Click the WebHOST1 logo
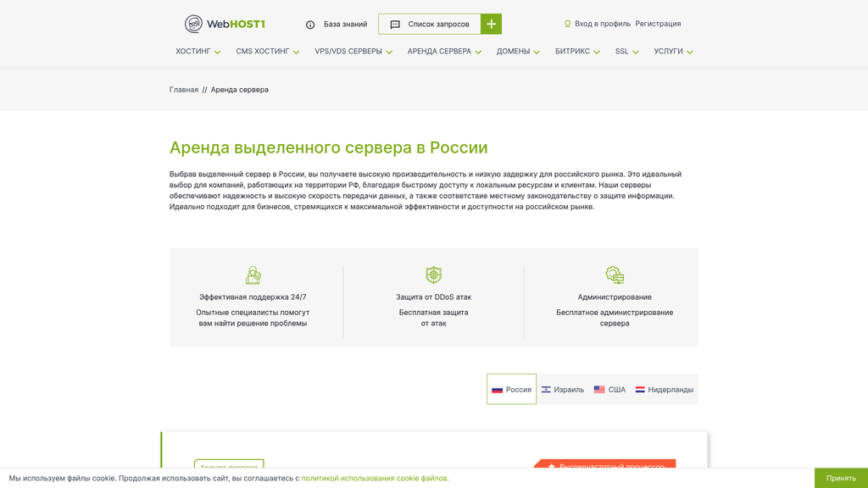Image resolution: width=868 pixels, height=488 pixels. coord(223,23)
